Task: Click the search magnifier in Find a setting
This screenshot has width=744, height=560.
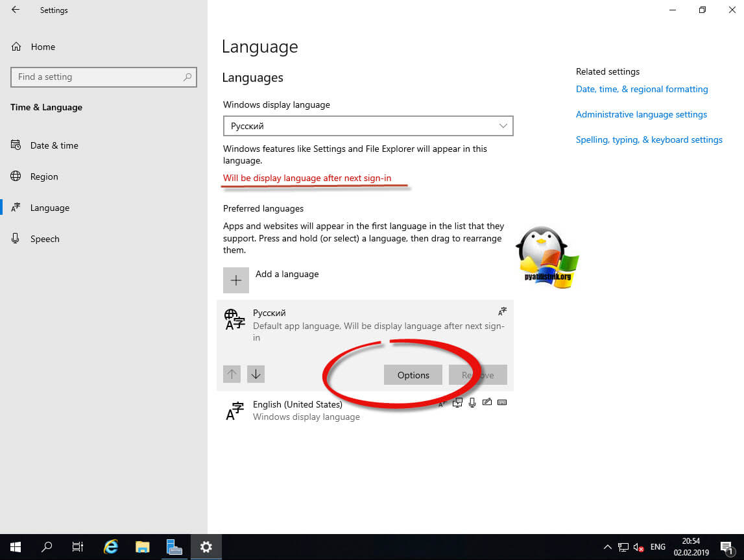Action: tap(187, 77)
